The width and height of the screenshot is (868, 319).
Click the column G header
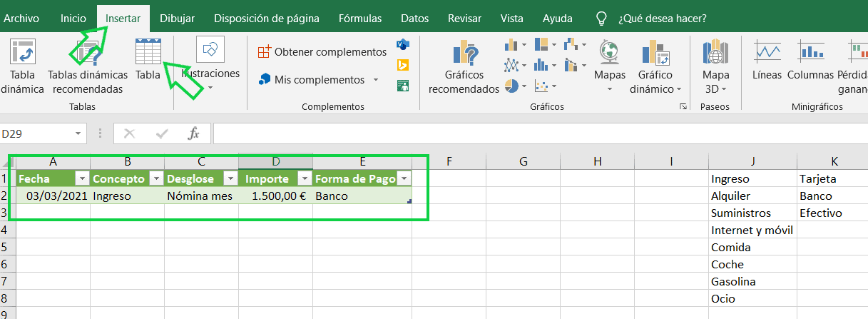click(x=523, y=161)
